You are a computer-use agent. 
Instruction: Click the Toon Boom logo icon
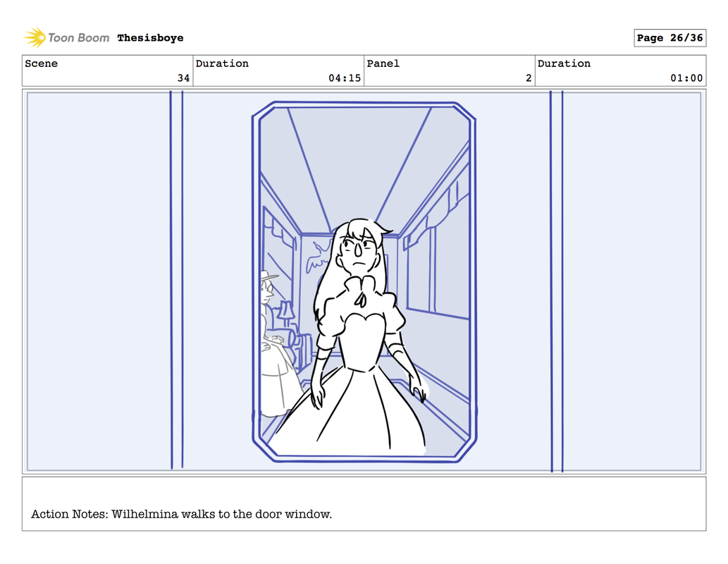point(35,37)
